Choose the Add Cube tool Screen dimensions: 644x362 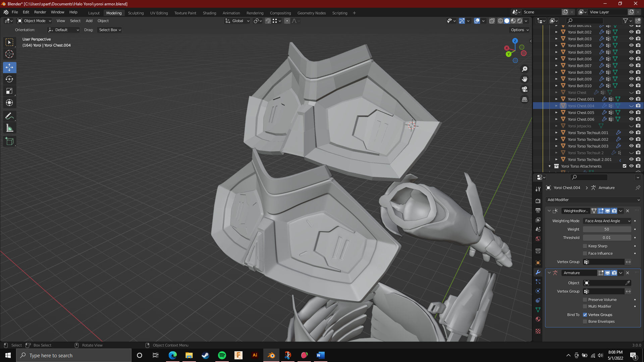[x=9, y=141]
